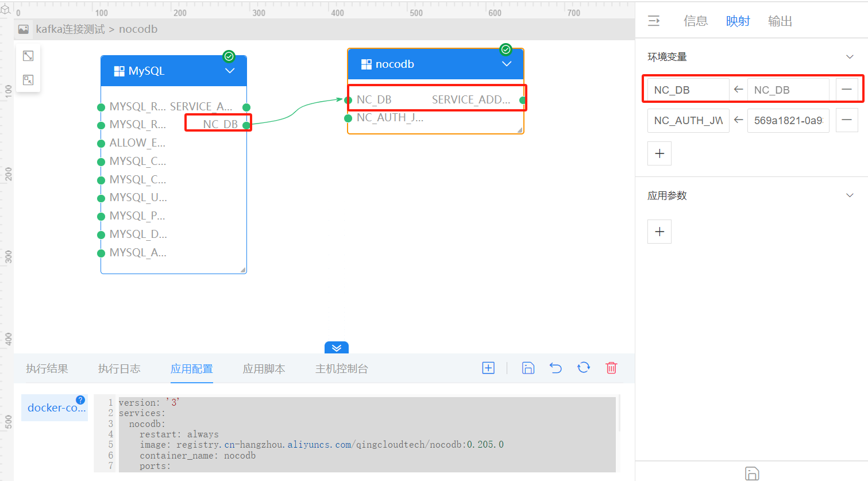Collapse the 应用参数 section chevron
Screen dimensions: 868x481
tap(850, 195)
